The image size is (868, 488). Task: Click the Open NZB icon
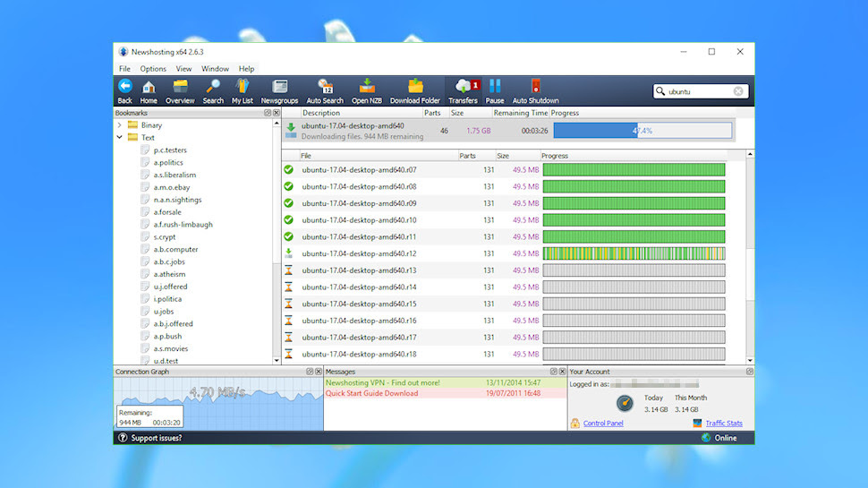coord(367,90)
